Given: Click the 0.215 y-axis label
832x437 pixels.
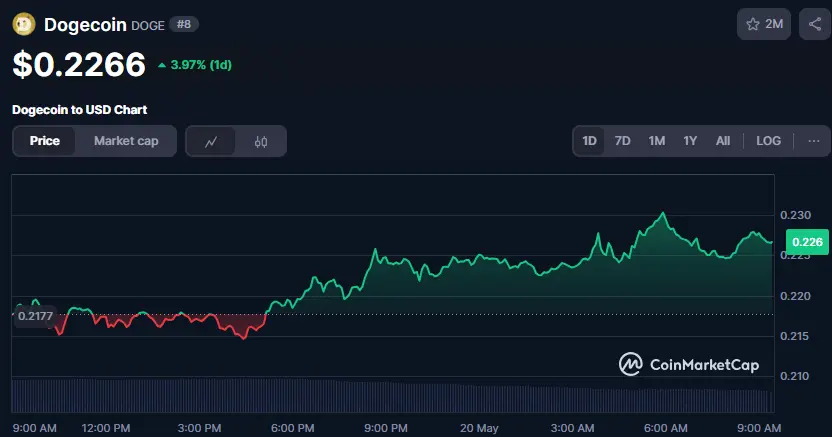Looking at the screenshot, I should pyautogui.click(x=795, y=336).
